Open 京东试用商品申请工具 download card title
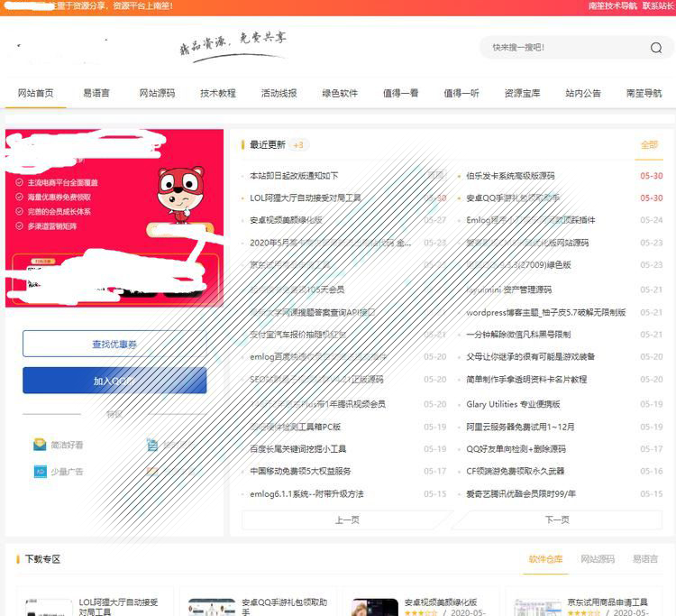Screen dimensions: 676x616 [x=607, y=602]
